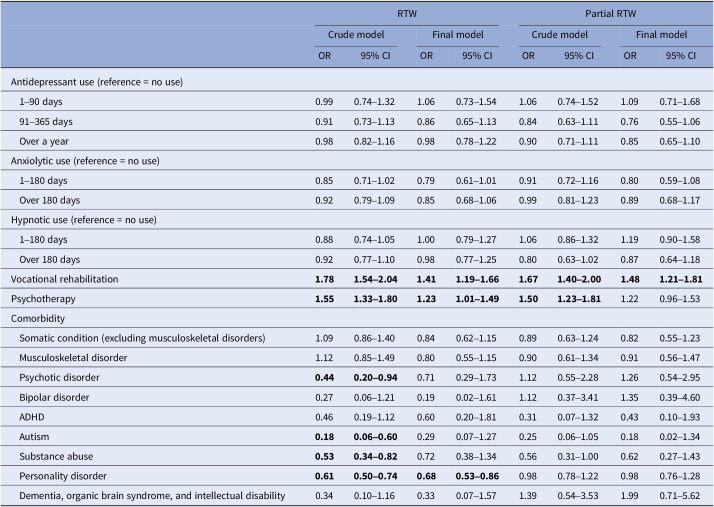
Task: Click the 1.99 odds ratio value
Action: [x=629, y=496]
